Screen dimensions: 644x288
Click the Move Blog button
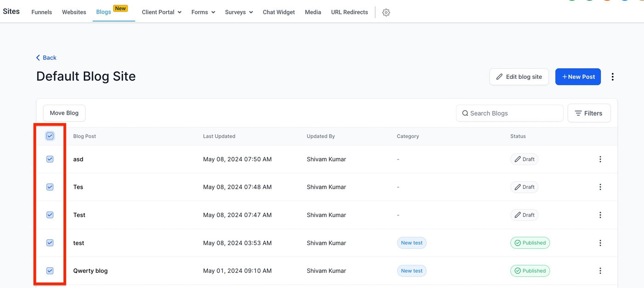pyautogui.click(x=64, y=113)
